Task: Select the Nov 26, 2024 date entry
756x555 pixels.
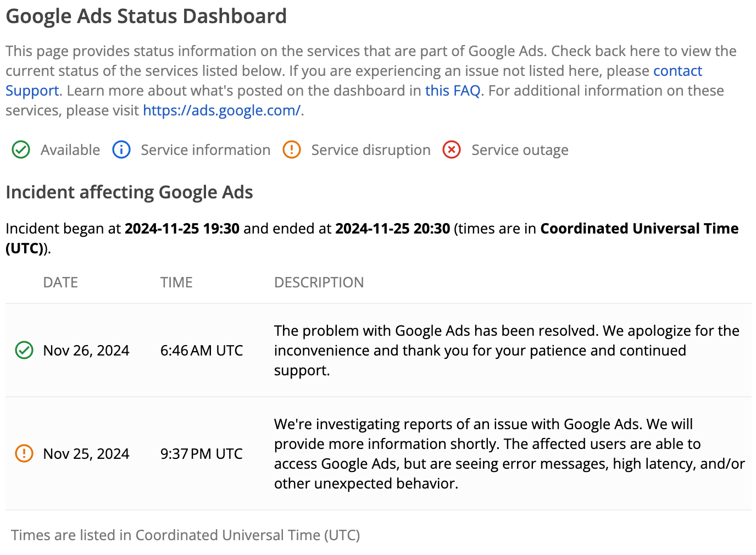Action: (86, 350)
